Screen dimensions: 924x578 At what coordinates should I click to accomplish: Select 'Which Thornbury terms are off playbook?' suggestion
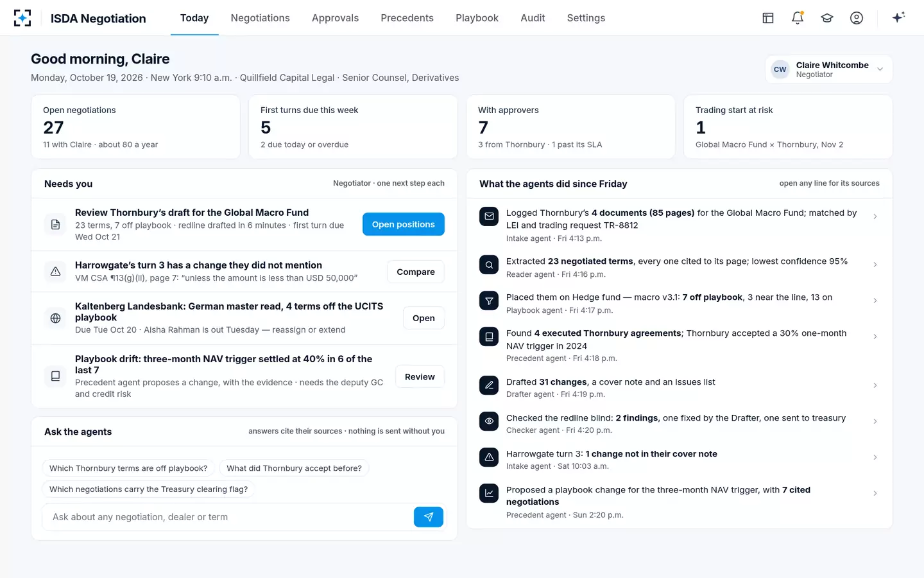click(128, 468)
